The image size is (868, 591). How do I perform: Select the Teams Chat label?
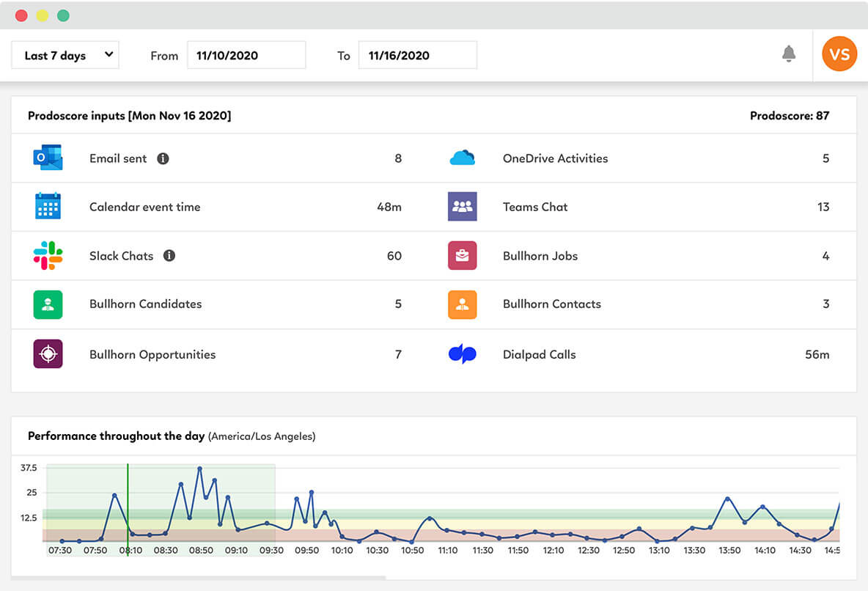535,208
